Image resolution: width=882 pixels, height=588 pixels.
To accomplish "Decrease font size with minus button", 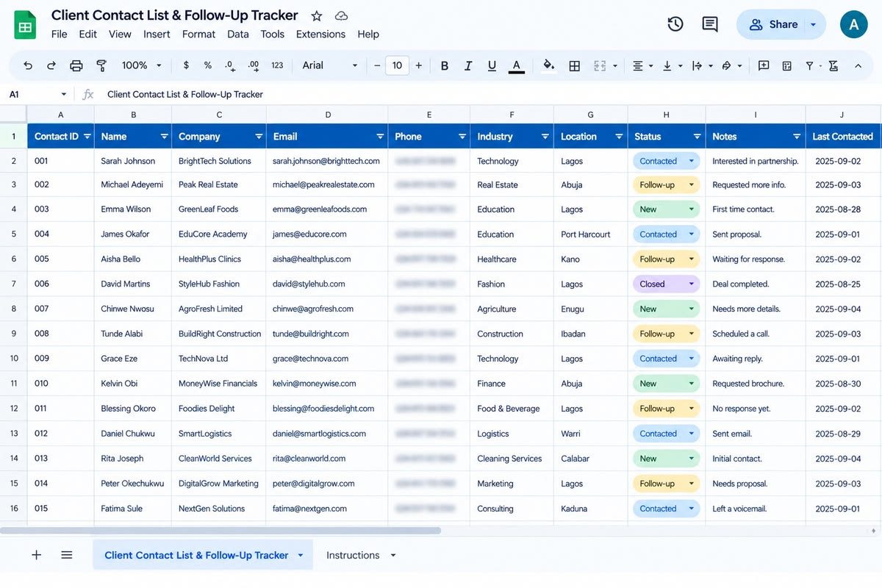I will click(377, 65).
